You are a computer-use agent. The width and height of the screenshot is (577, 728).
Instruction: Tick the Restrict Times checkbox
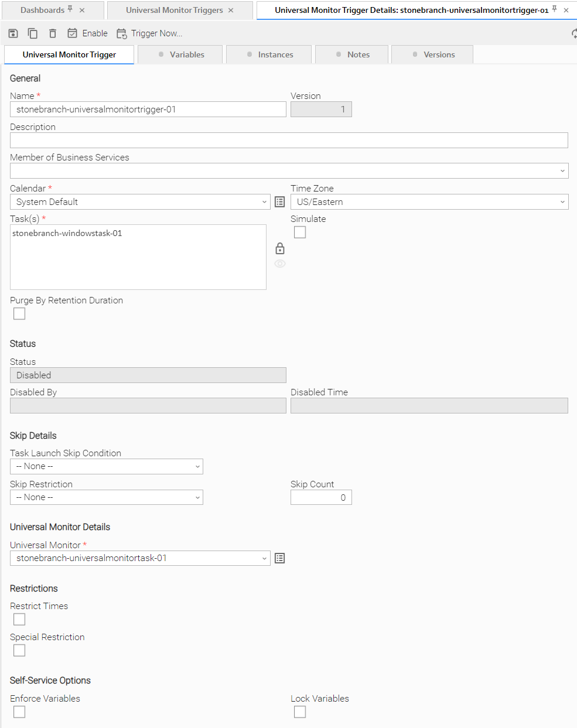tap(19, 620)
